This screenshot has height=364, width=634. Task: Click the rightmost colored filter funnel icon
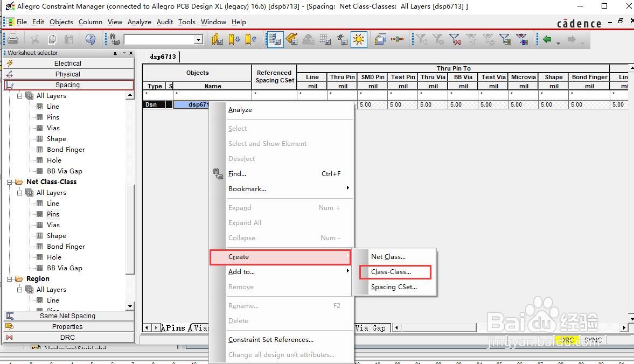[522, 39]
